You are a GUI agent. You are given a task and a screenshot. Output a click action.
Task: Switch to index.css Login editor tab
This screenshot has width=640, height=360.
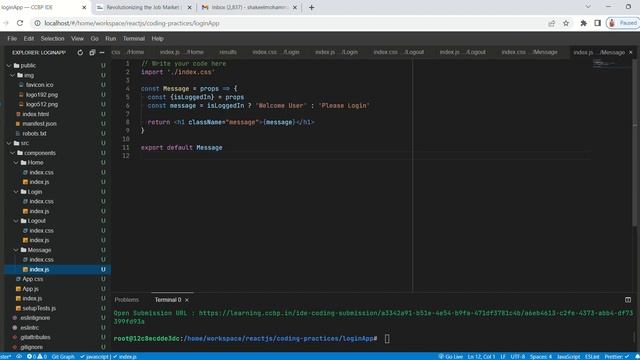(276, 52)
